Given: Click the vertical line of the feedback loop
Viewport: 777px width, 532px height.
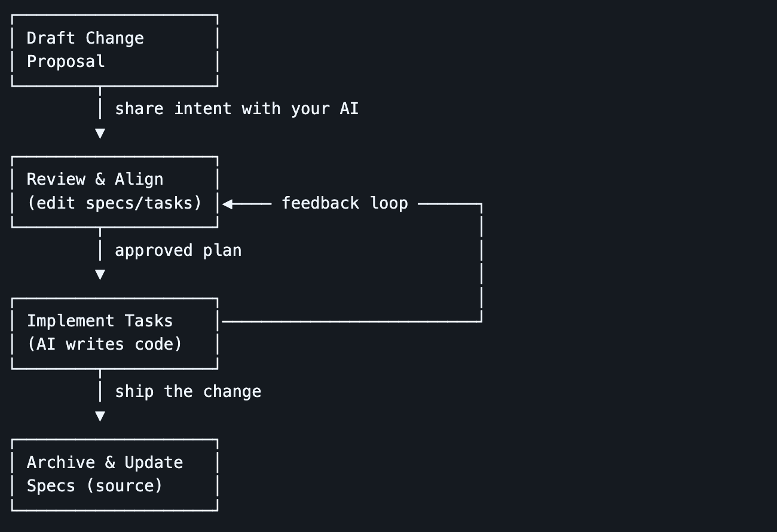Looking at the screenshot, I should [x=481, y=263].
